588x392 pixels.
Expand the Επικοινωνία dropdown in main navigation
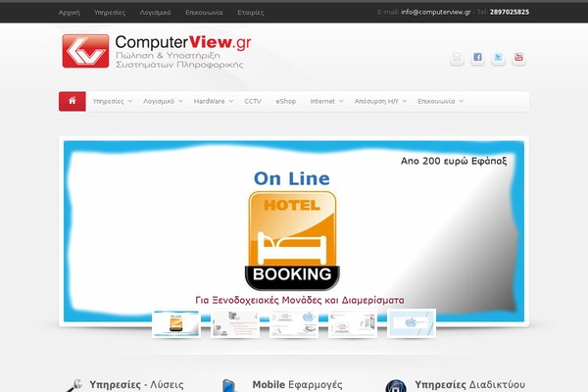pyautogui.click(x=440, y=101)
